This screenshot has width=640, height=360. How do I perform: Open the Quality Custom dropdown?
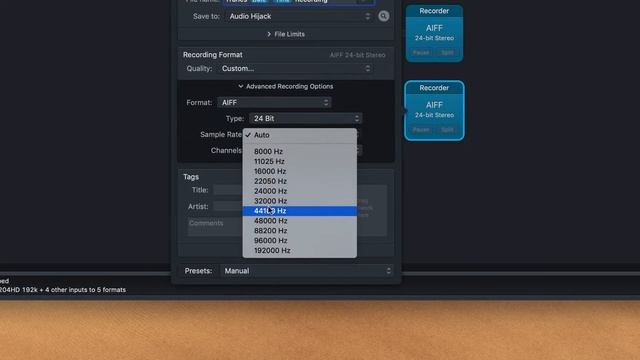(x=296, y=69)
